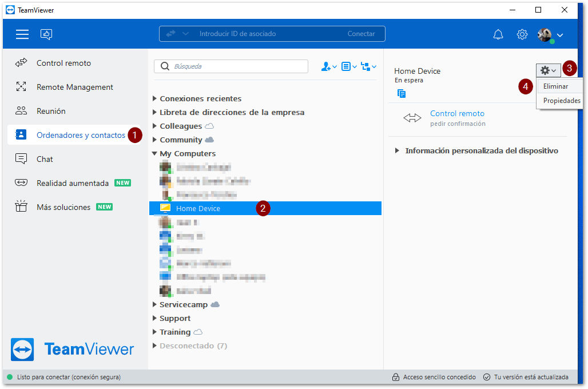This screenshot has width=588, height=389.
Task: Open the list view options icon
Action: tap(349, 66)
